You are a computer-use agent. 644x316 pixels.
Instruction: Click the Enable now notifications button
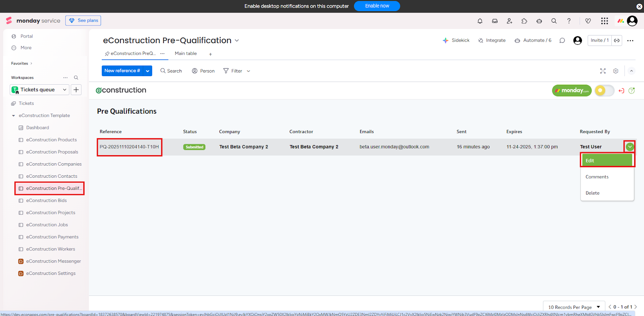click(x=377, y=6)
